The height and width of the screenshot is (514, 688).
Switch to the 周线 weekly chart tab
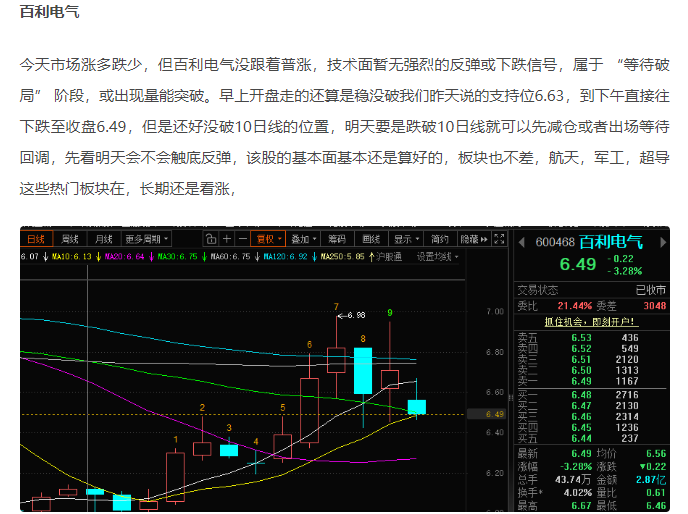point(70,239)
